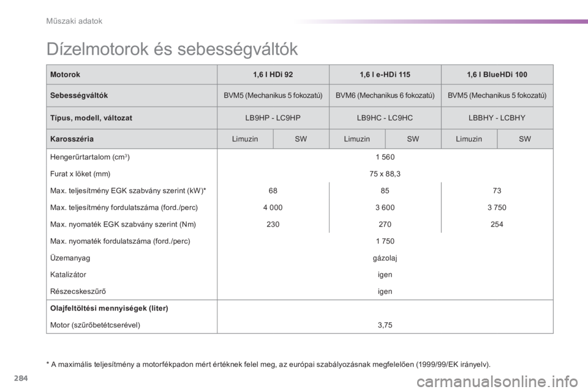Click the Furat x löket value 75 x 88,3
This screenshot has height=392, width=588.
tap(385, 174)
